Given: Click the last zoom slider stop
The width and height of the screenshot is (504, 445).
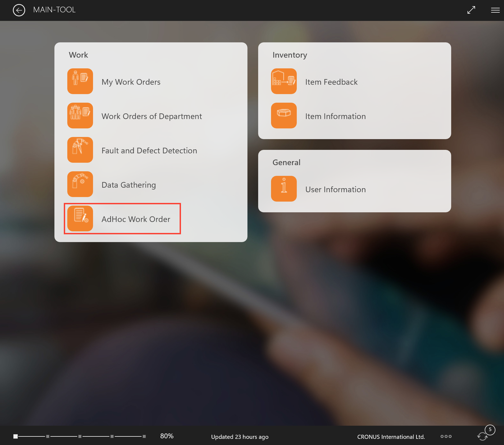Looking at the screenshot, I should pos(144,436).
